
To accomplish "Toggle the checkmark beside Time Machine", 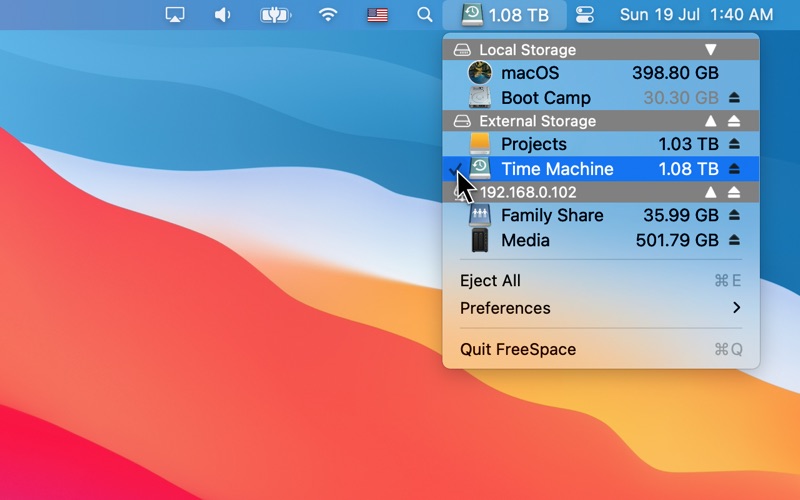I will (454, 168).
